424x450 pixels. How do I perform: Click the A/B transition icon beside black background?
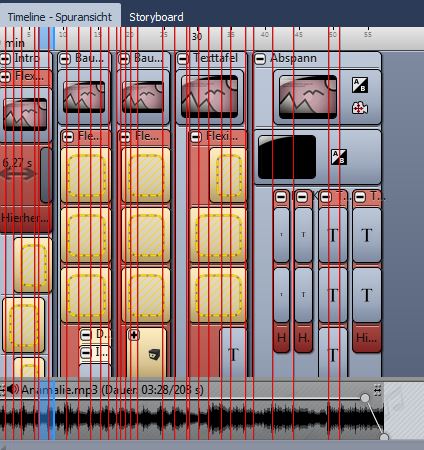tap(339, 157)
